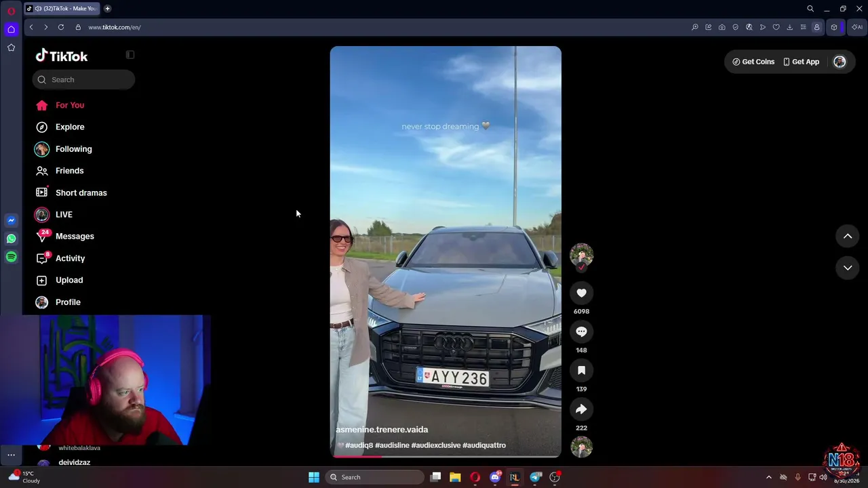868x488 pixels.
Task: Open Discord from the taskbar
Action: coord(495,477)
